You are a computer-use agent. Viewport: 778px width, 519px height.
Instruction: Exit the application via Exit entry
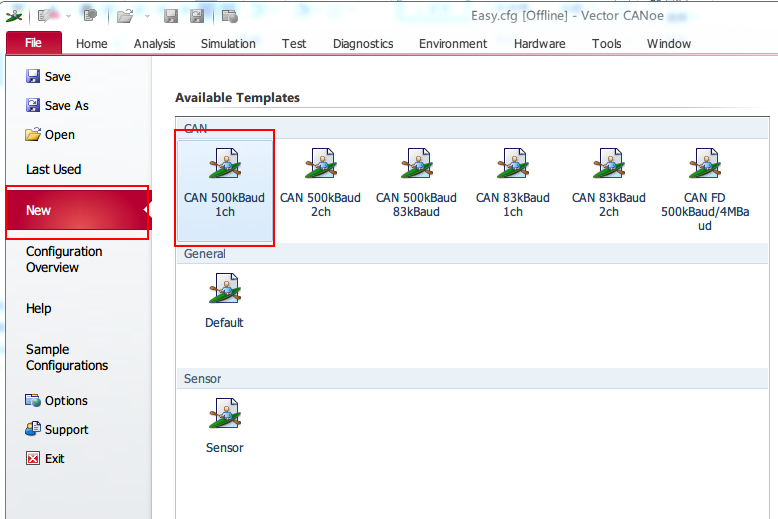54,459
